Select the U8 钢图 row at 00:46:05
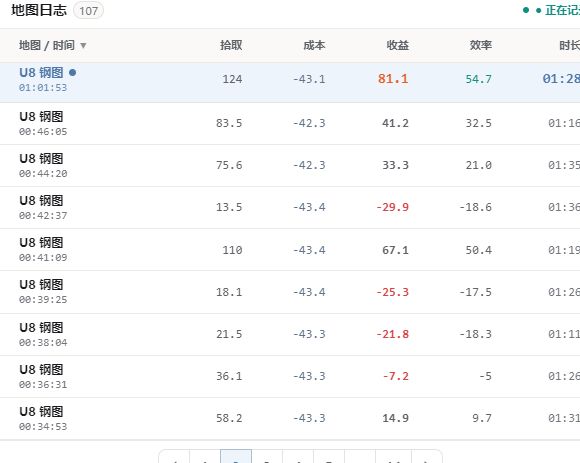The height and width of the screenshot is (463, 580). coord(290,124)
